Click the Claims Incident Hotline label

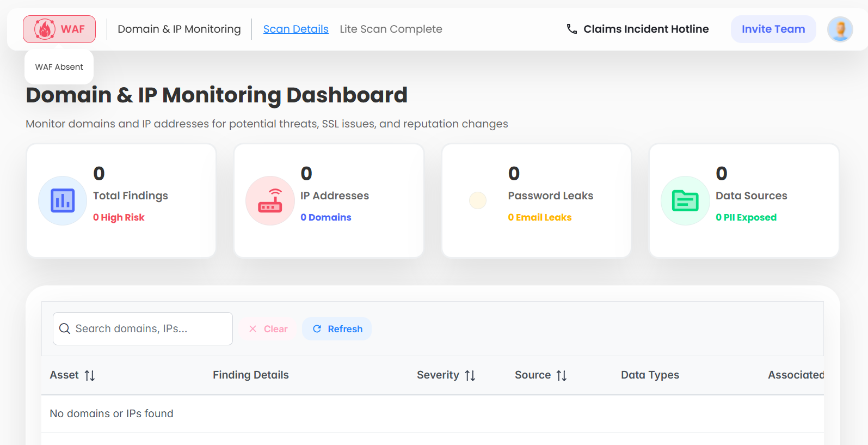point(646,29)
